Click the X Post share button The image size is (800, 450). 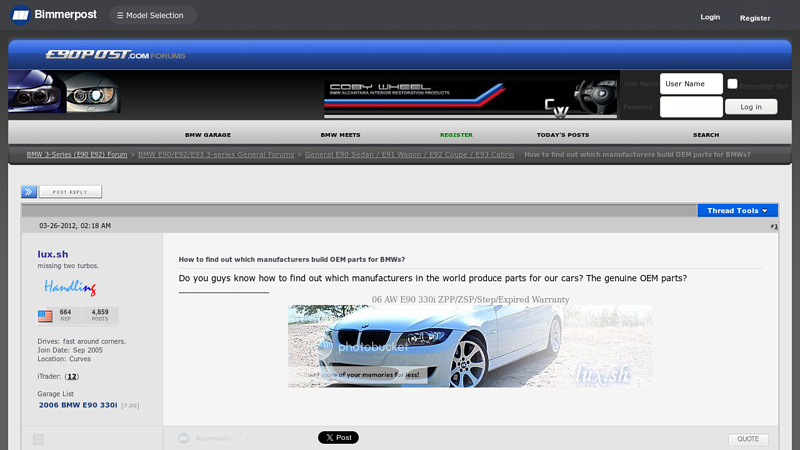tap(338, 437)
